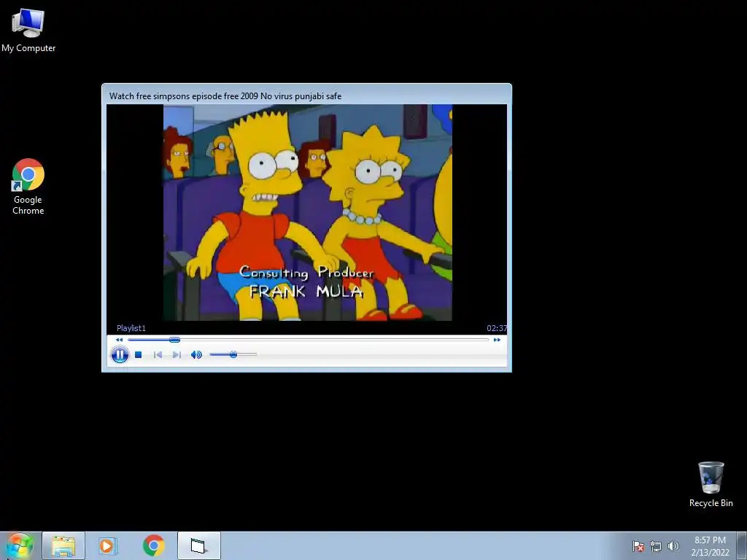
Task: Click the Show Desktop strip beside clock
Action: point(742,545)
